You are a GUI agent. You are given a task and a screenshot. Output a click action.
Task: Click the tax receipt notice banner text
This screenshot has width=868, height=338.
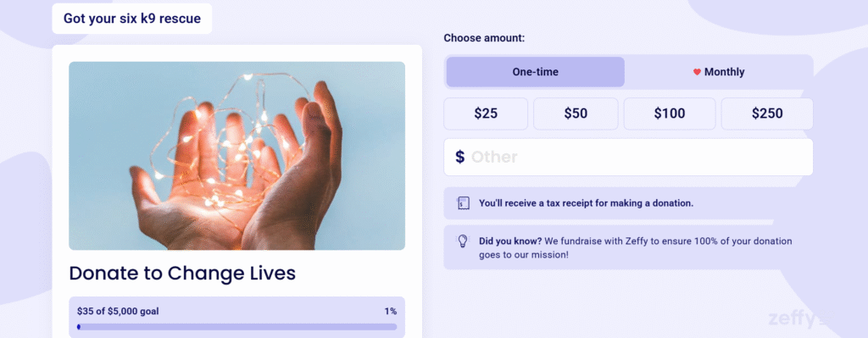point(586,203)
